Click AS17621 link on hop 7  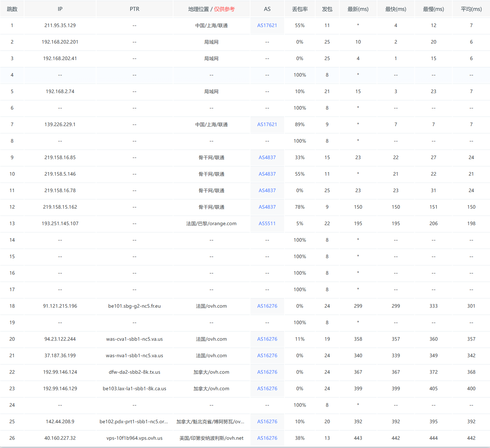point(267,124)
